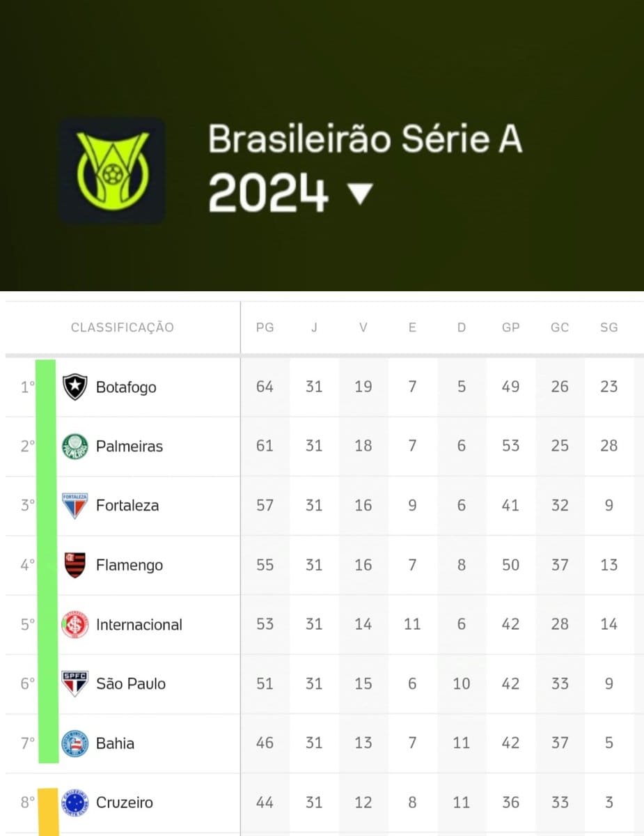
Task: Click the GP goals scored column header
Action: (510, 327)
